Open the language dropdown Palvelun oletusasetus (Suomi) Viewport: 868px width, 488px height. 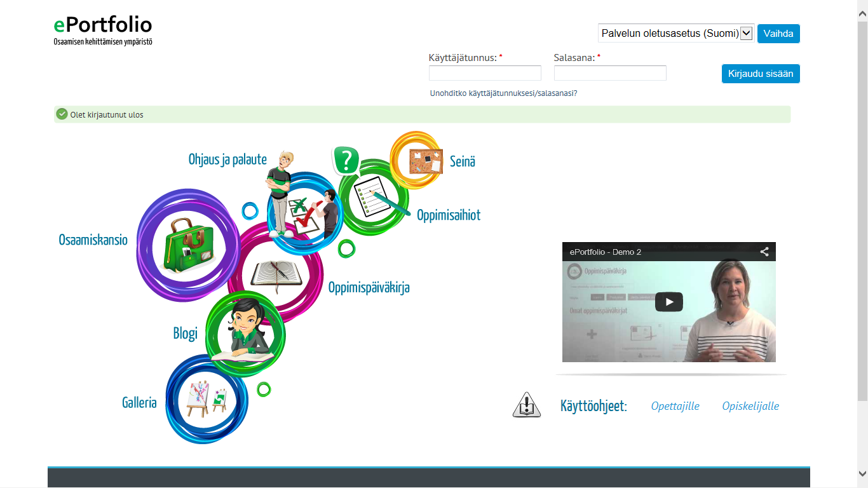[676, 33]
